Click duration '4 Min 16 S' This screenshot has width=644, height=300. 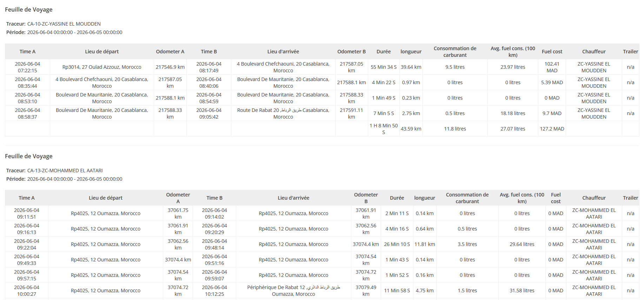pyautogui.click(x=397, y=229)
